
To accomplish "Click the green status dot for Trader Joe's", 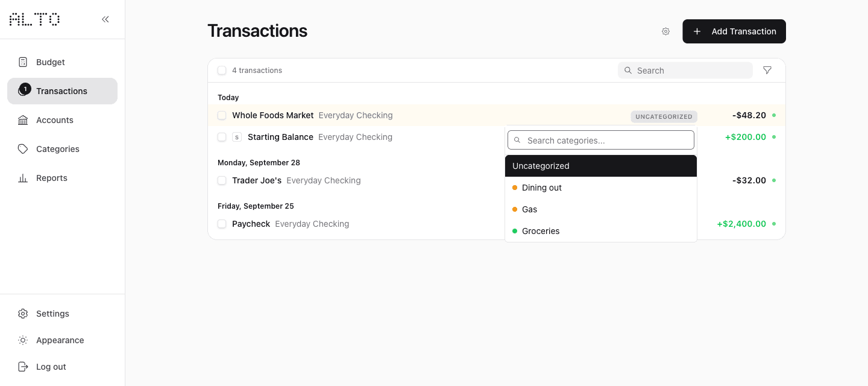I will tap(774, 180).
